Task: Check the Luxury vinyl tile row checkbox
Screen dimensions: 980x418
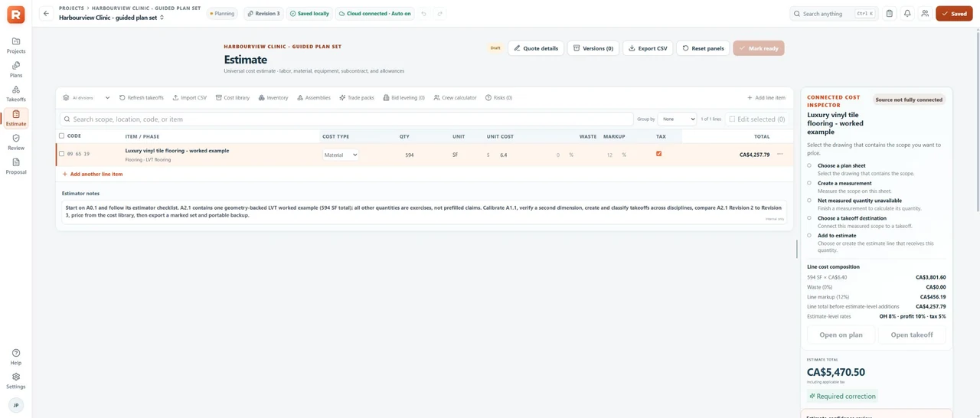Action: coord(62,154)
